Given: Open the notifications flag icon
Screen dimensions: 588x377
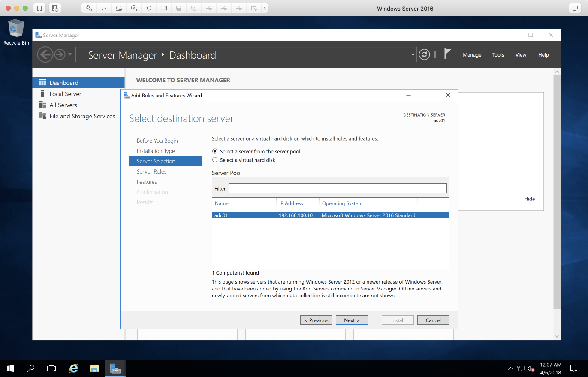Looking at the screenshot, I should coord(448,54).
